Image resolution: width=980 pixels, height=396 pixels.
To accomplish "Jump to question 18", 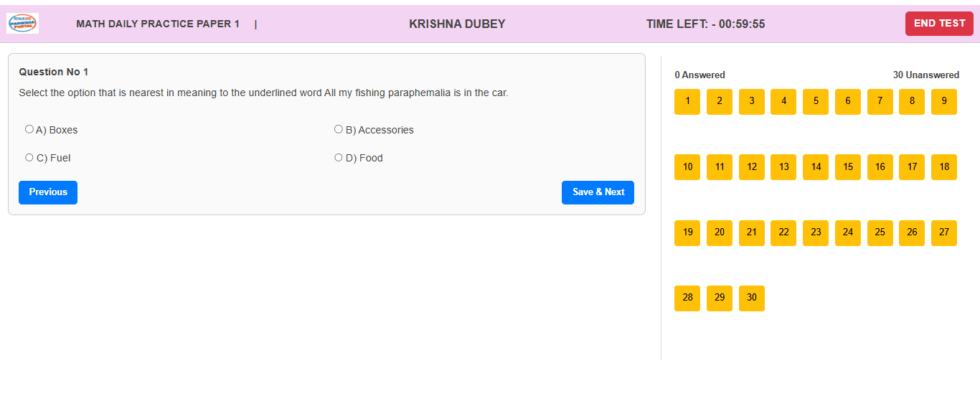I will pyautogui.click(x=944, y=167).
